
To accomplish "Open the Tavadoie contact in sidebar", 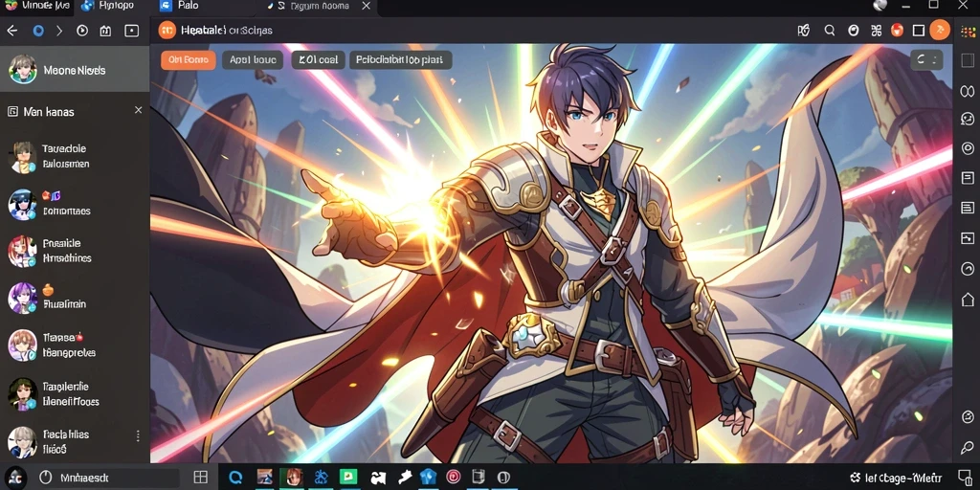I will click(75, 157).
